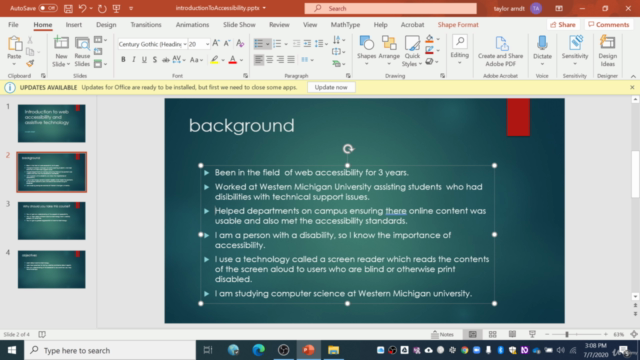Switch to the Design tab
The height and width of the screenshot is (360, 640).
[106, 25]
